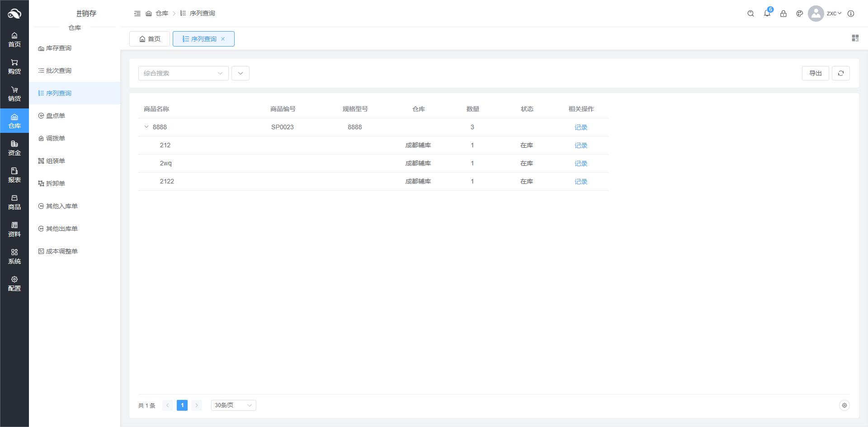This screenshot has width=868, height=427.
Task: Open table column settings gear icon
Action: tap(844, 405)
